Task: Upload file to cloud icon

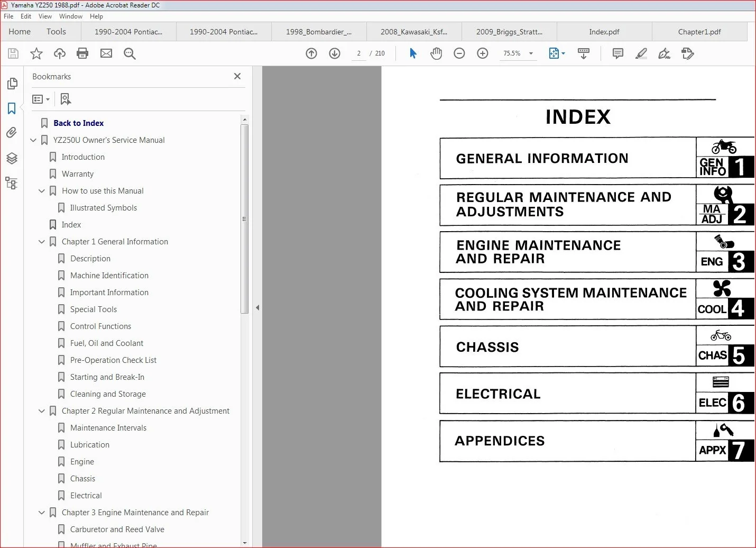Action: 60,53
